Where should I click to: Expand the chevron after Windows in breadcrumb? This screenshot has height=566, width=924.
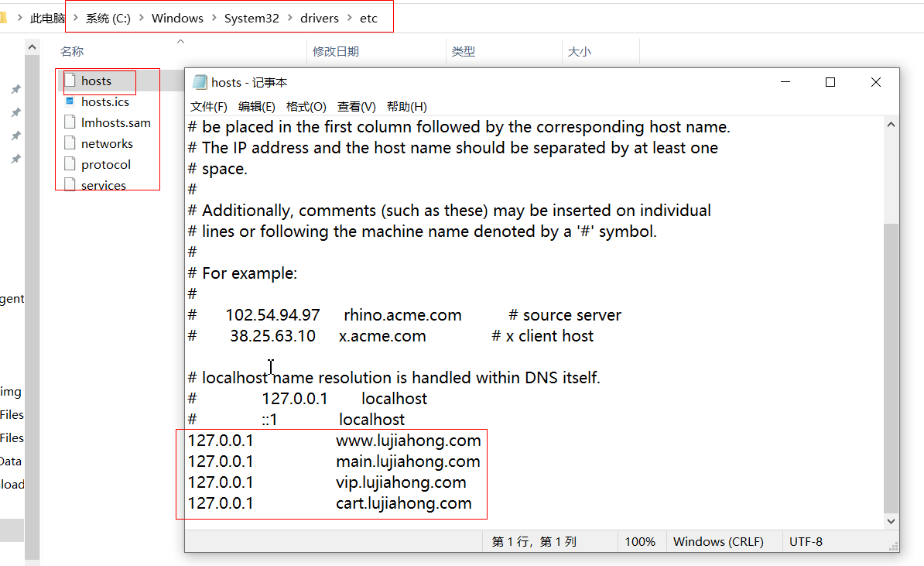tap(214, 18)
